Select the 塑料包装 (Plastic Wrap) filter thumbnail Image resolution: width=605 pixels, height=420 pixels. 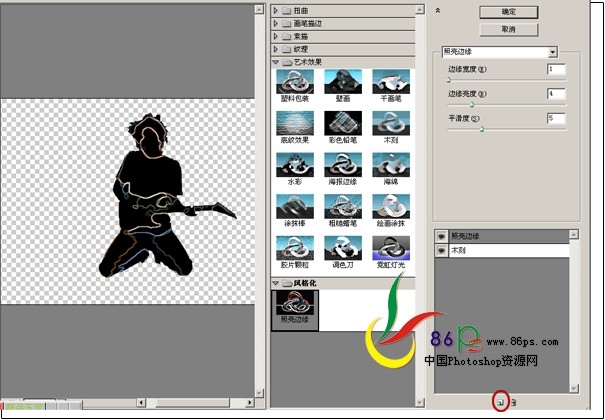click(x=295, y=81)
